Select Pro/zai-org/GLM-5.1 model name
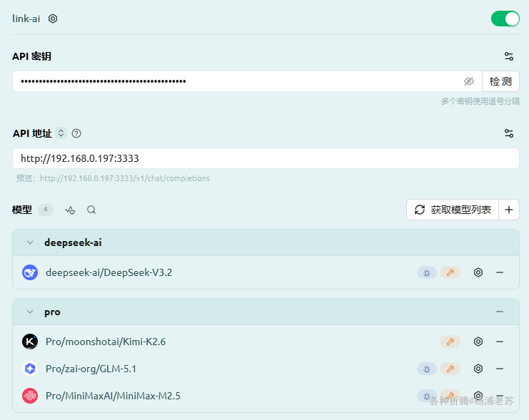 (x=91, y=369)
